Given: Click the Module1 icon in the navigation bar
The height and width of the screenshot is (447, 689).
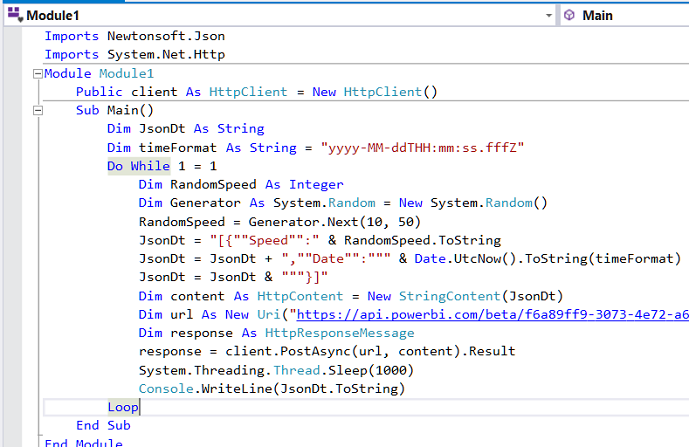Looking at the screenshot, I should [x=13, y=15].
